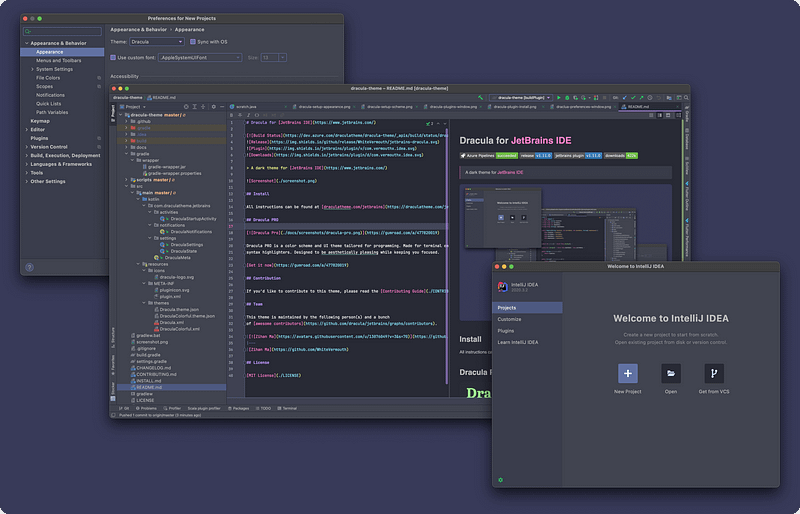The image size is (800, 514).
Task: Open Git tool window from bottom bar
Action: coord(124,408)
